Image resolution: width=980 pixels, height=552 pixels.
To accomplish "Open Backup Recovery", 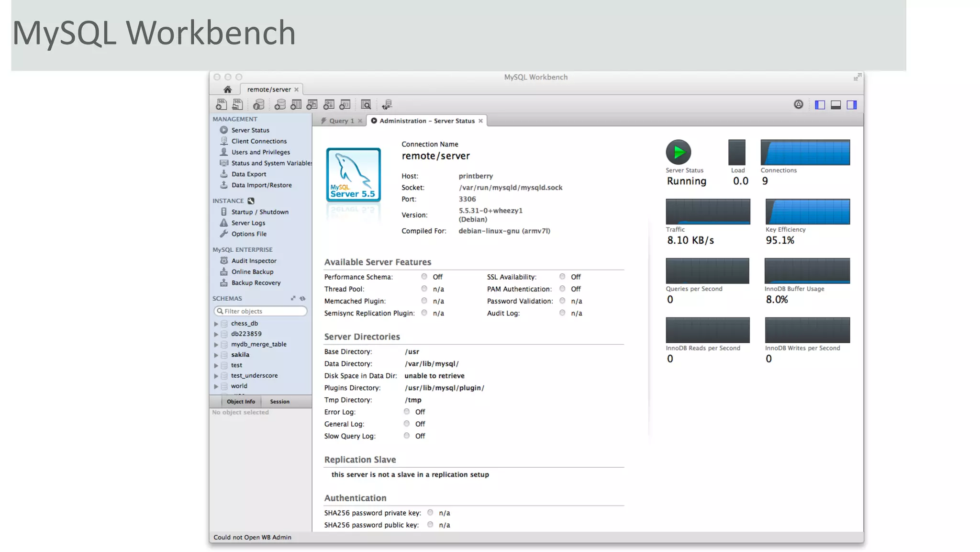I will click(x=256, y=283).
